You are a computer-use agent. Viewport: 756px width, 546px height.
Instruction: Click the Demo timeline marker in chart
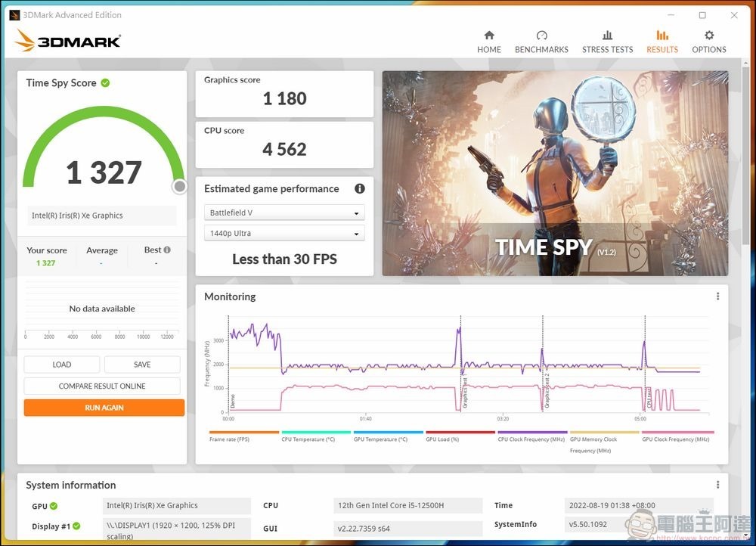[x=232, y=402]
